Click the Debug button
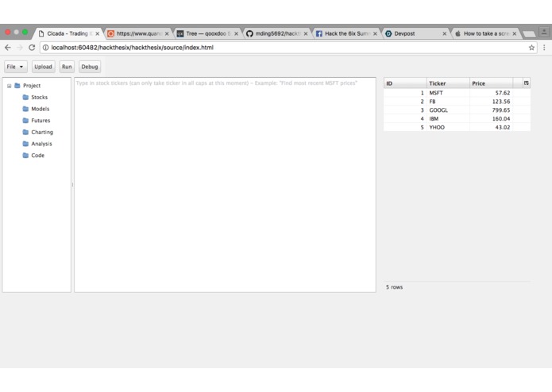The width and height of the screenshot is (552, 392). coord(90,67)
